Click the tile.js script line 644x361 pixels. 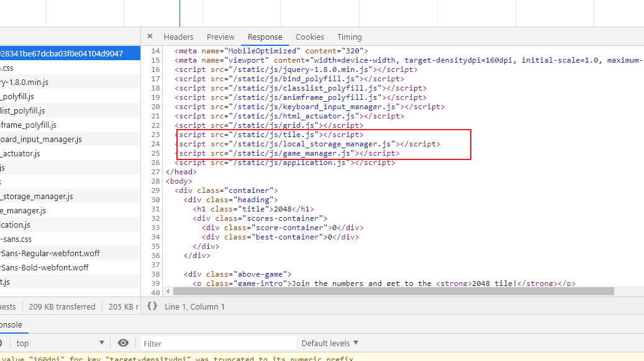pos(269,135)
